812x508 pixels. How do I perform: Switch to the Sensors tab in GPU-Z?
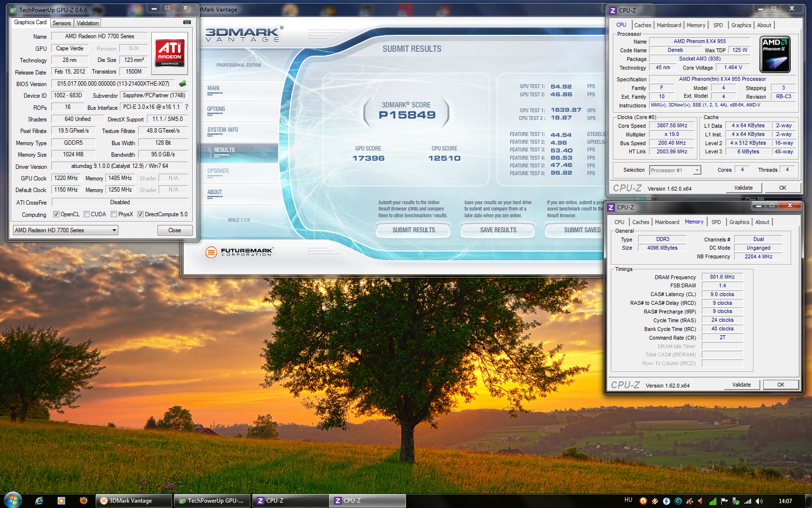pyautogui.click(x=62, y=23)
